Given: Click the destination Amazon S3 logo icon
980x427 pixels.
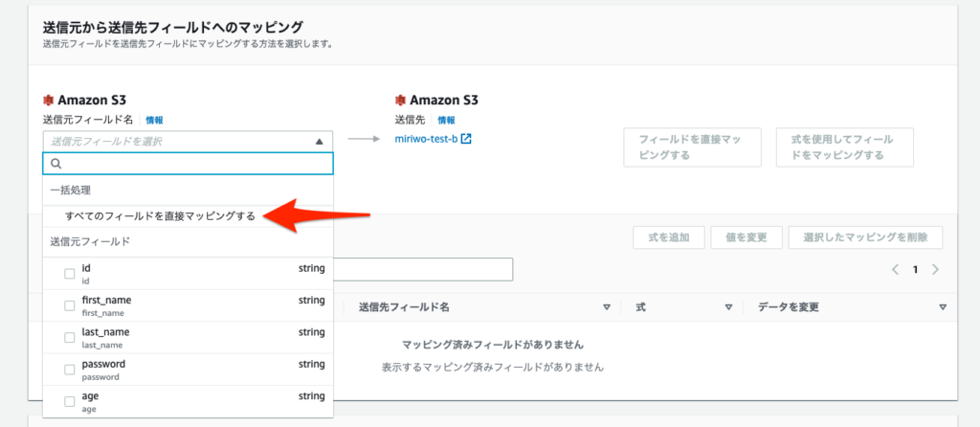Looking at the screenshot, I should [x=400, y=100].
